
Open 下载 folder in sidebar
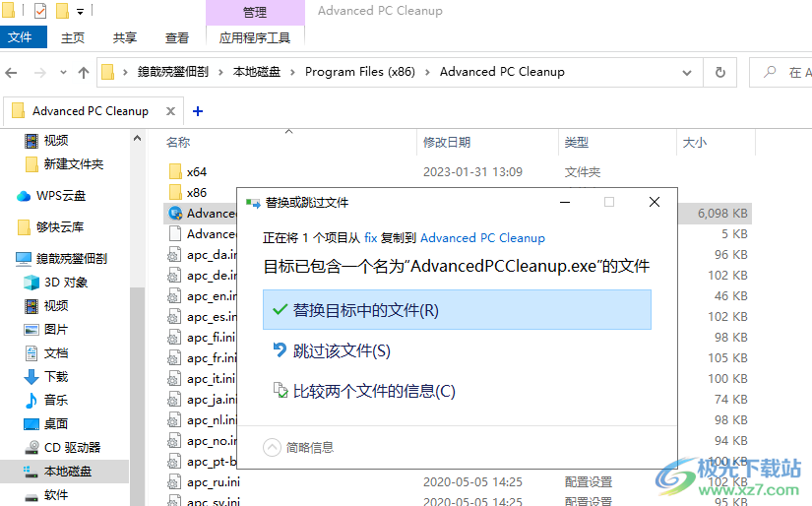tap(56, 376)
